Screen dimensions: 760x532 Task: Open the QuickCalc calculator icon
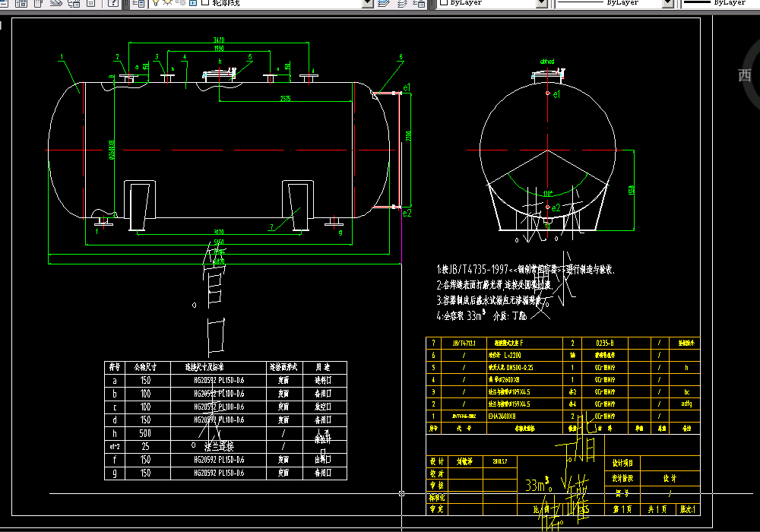point(91,3)
